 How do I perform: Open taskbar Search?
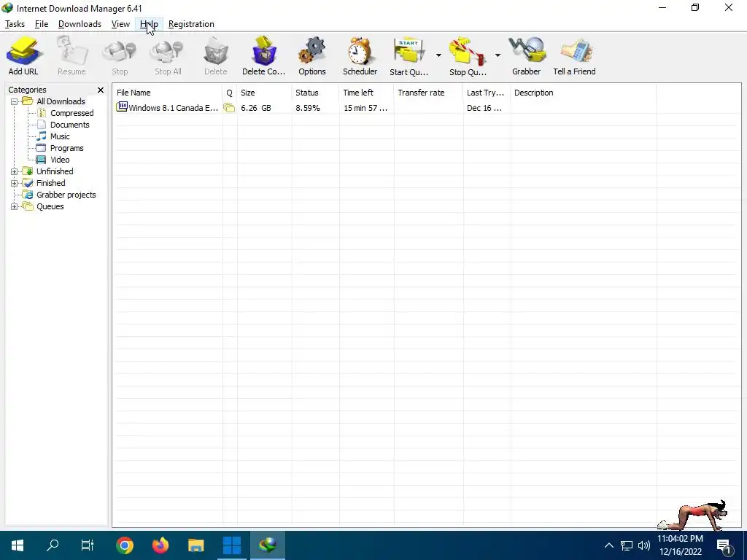click(53, 545)
